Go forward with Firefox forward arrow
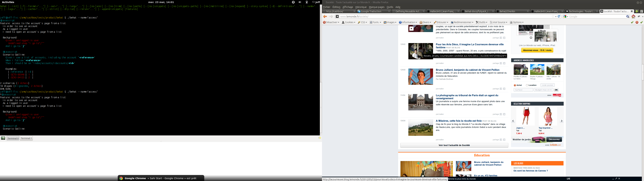The width and height of the screenshot is (644, 181). point(331,16)
